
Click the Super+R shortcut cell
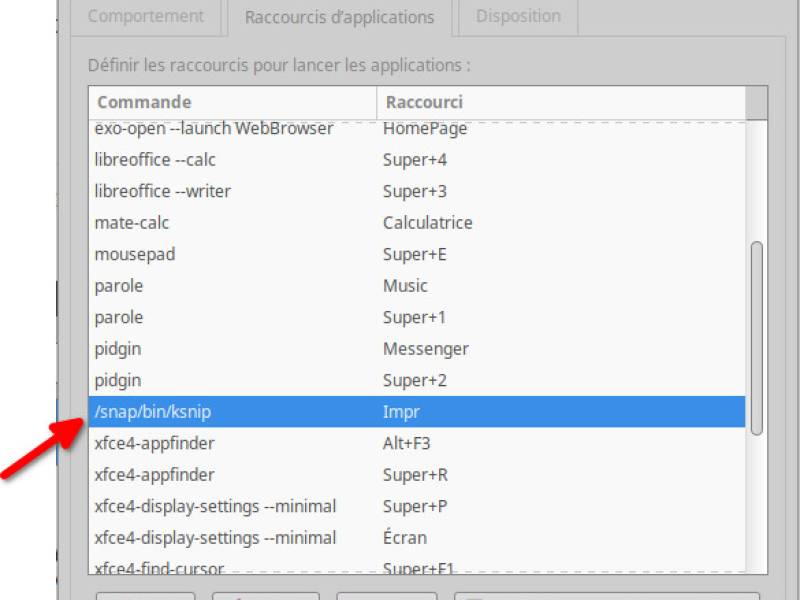point(415,475)
